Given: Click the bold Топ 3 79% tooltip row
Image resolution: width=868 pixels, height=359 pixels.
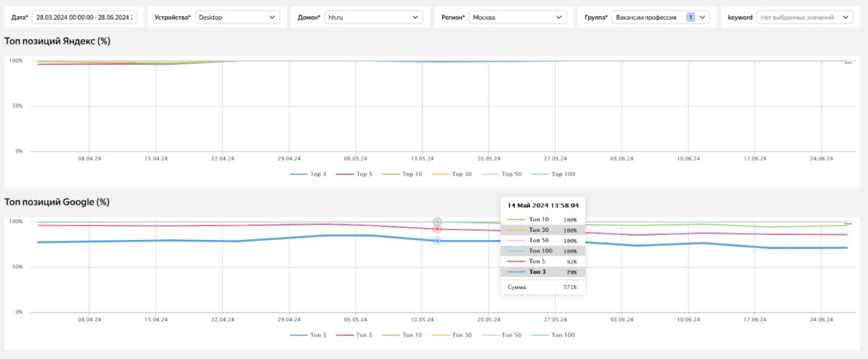Looking at the screenshot, I should point(543,272).
